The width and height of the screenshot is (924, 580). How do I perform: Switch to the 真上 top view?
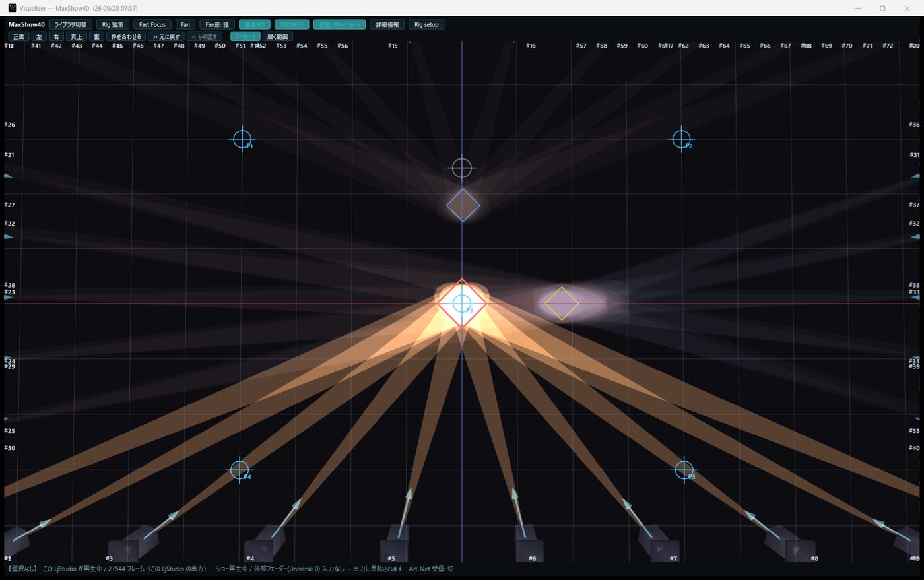77,36
